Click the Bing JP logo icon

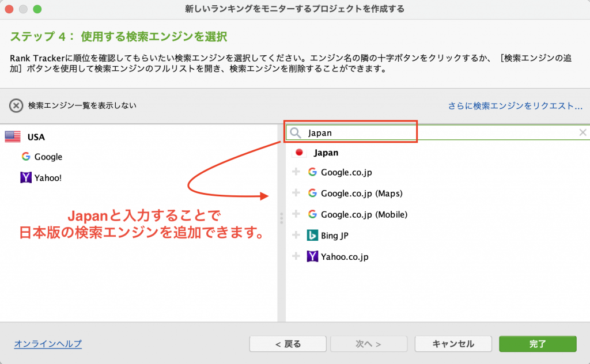tap(312, 236)
